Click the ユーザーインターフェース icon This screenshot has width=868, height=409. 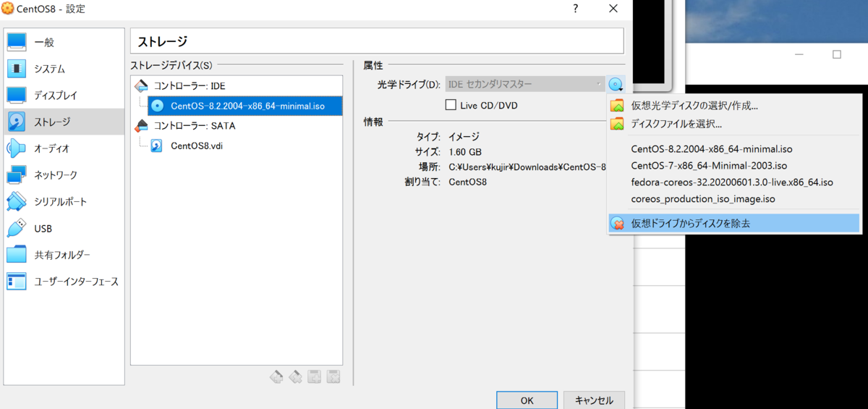point(17,281)
